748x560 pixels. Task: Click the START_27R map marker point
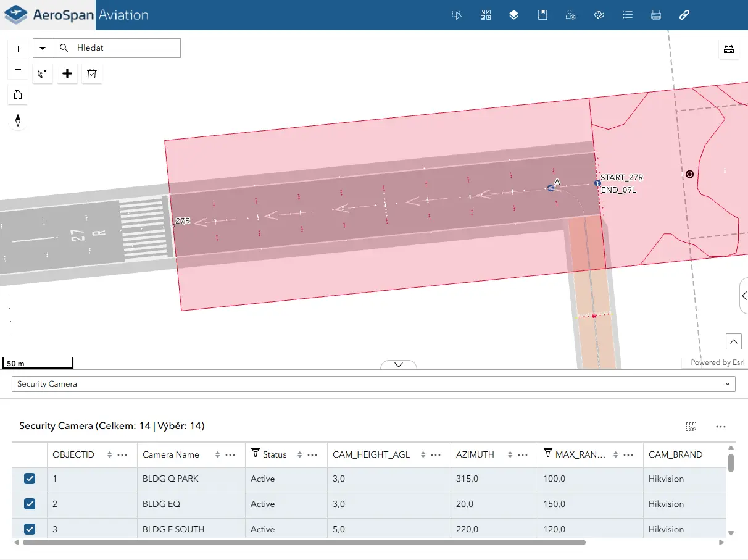(597, 183)
